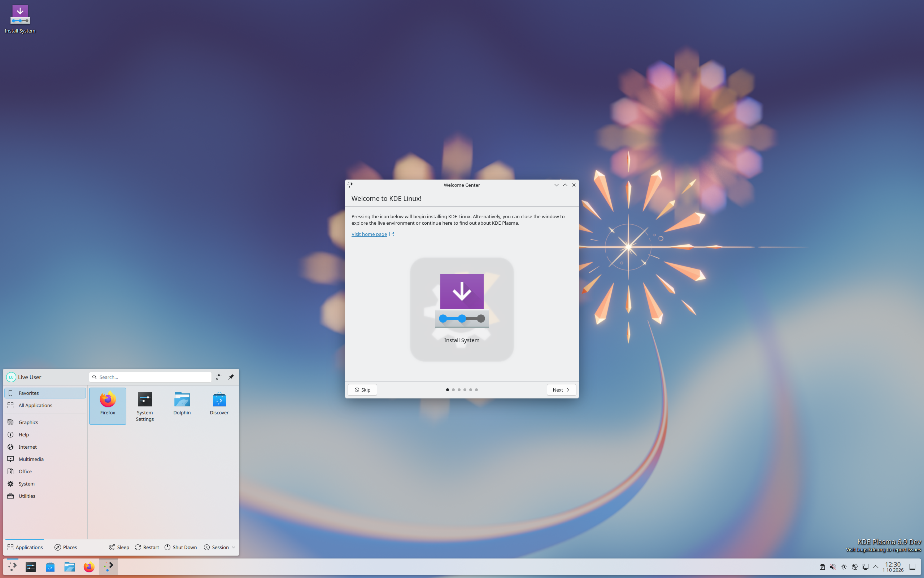Viewport: 924px width, 578px height.
Task: Select the All Applications category
Action: (45, 405)
